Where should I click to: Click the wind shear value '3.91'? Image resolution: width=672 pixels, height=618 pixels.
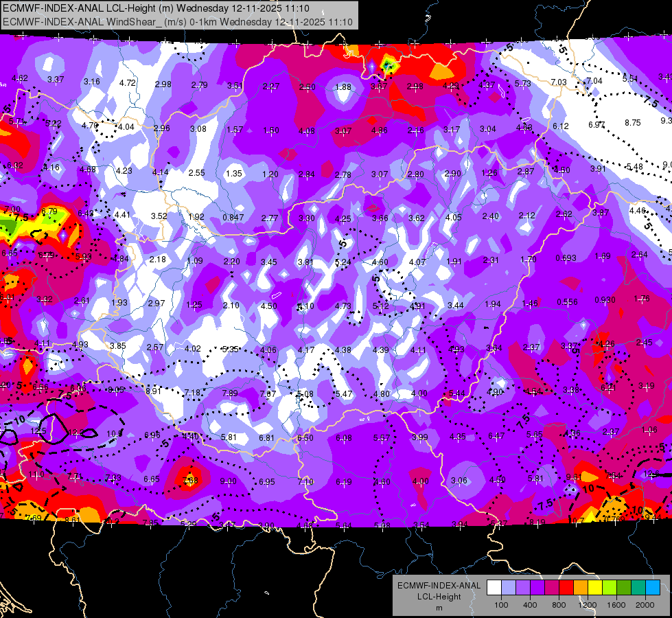pyautogui.click(x=598, y=168)
